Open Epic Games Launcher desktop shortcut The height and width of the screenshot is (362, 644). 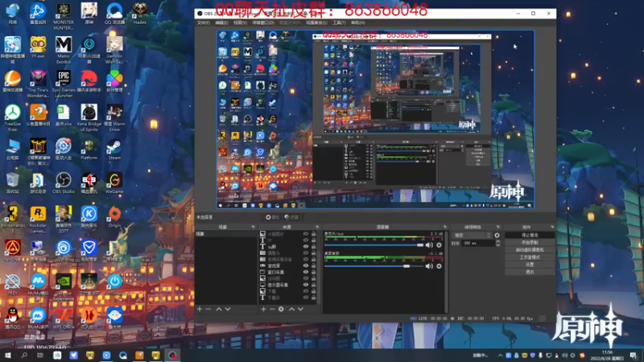64,84
